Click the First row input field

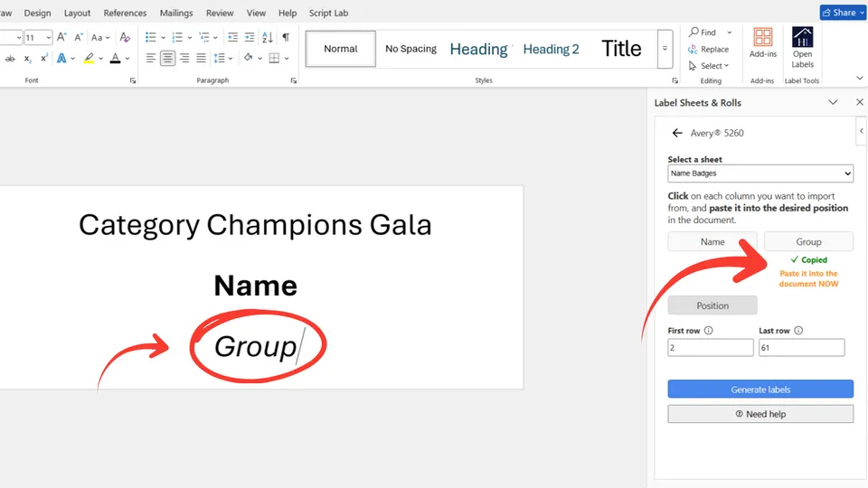[711, 347]
